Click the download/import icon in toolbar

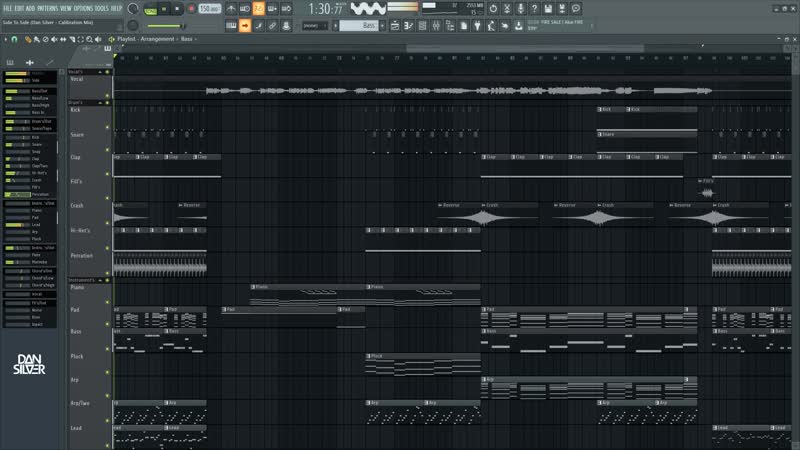coord(519,26)
